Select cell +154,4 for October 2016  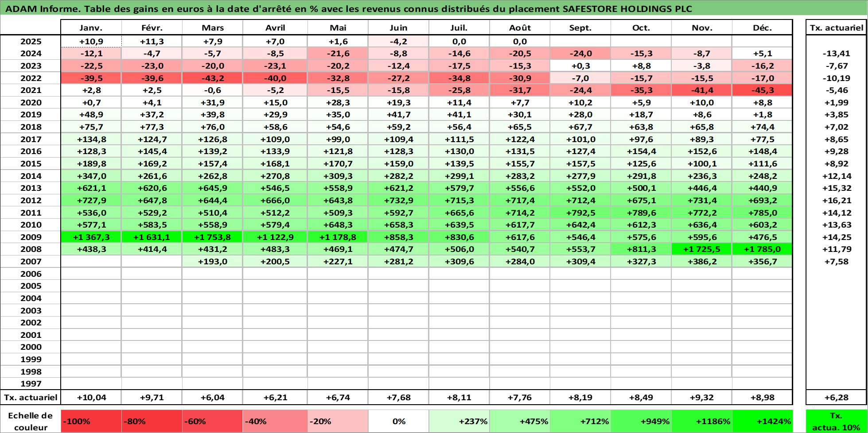(641, 151)
